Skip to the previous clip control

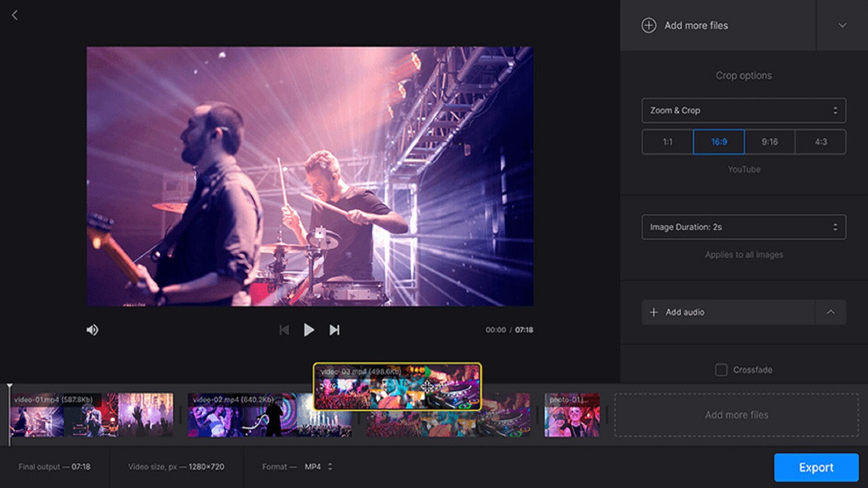284,330
